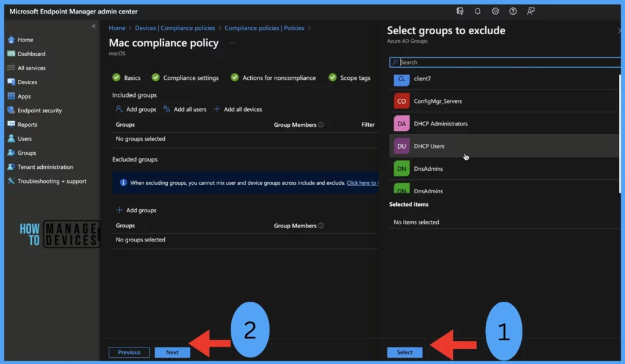The height and width of the screenshot is (364, 625).
Task: Click the blue info icon in the exclusion banner
Action: [x=123, y=183]
